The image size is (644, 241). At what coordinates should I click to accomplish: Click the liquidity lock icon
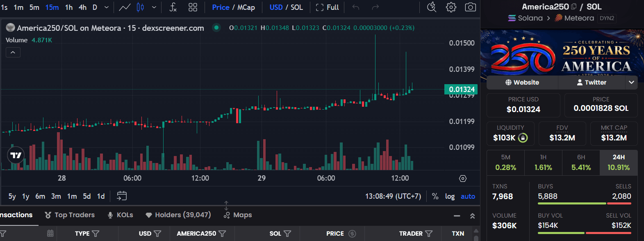pyautogui.click(x=523, y=138)
